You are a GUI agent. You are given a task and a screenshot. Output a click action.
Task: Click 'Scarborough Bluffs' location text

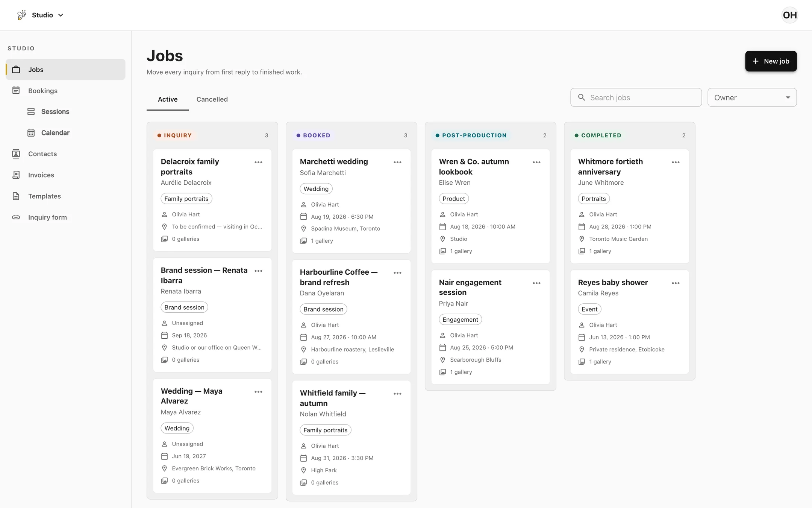coord(476,360)
